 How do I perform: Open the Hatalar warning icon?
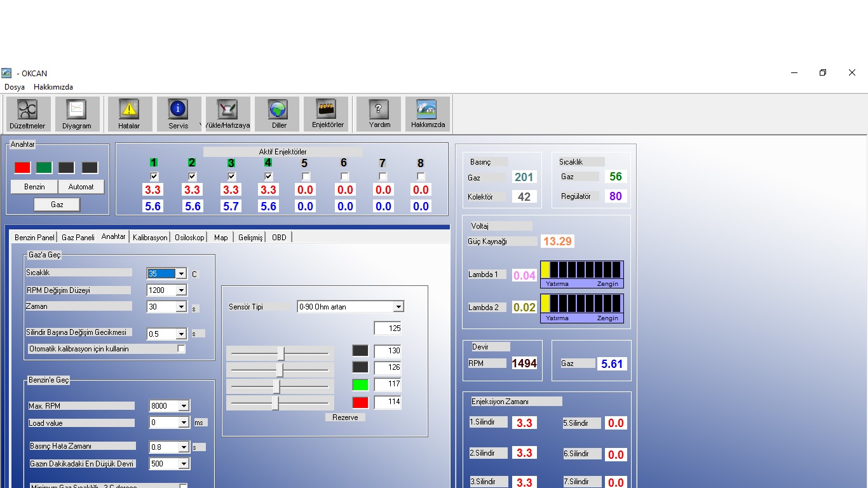129,114
